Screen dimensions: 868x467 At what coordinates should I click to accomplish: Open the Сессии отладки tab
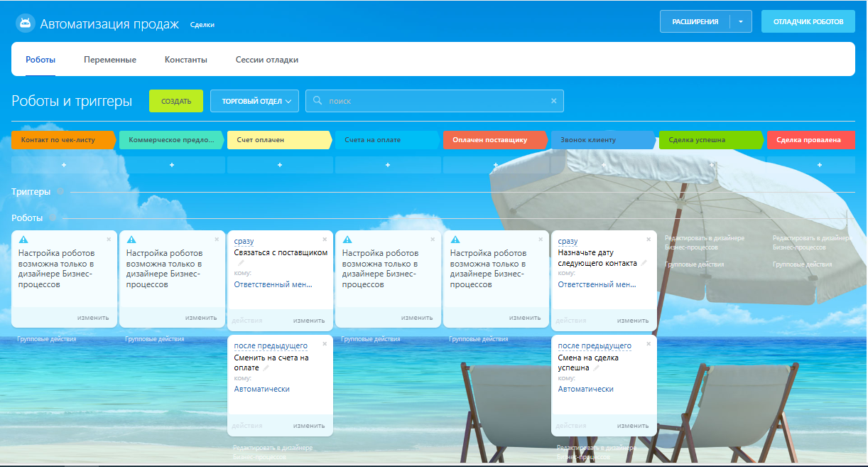tap(267, 60)
